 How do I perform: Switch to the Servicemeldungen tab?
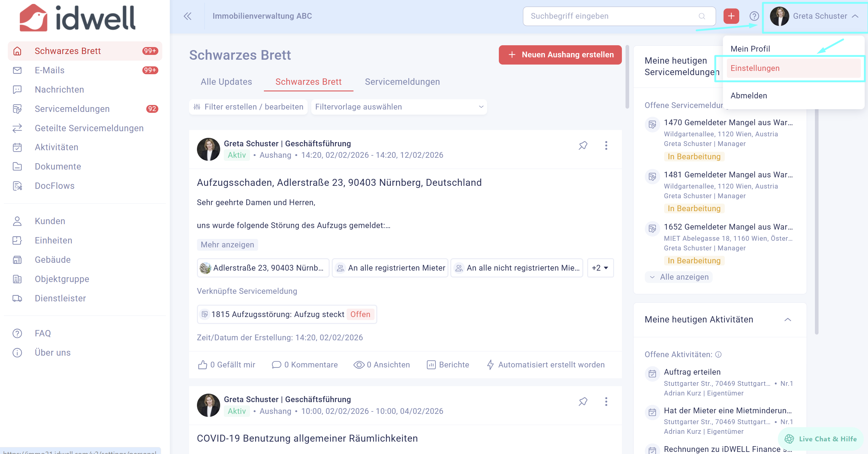point(402,82)
